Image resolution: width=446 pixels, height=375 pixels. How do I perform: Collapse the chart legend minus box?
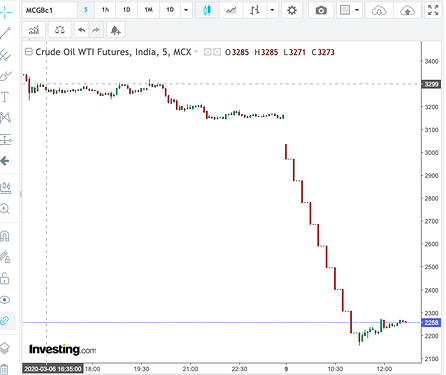tap(29, 52)
